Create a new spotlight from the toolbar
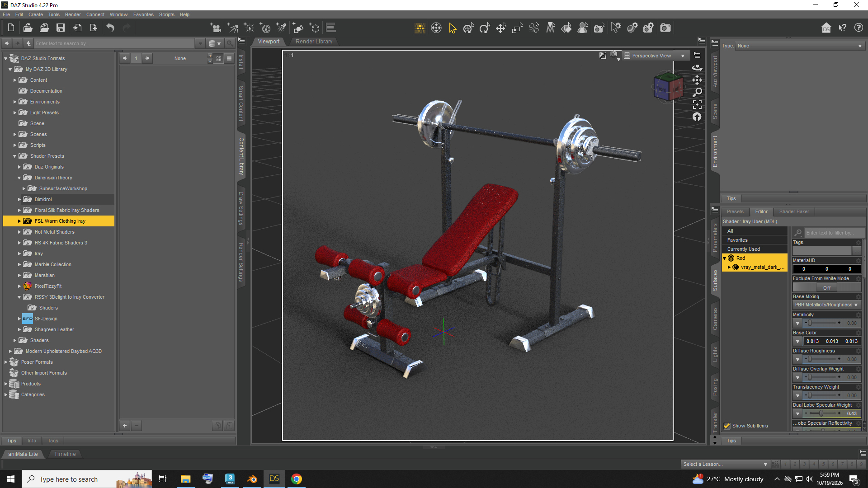The width and height of the screenshot is (868, 488). pyautogui.click(x=282, y=28)
